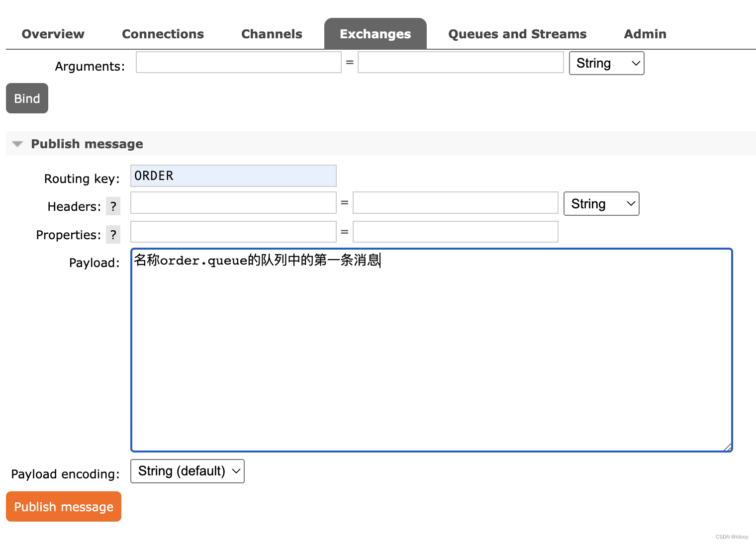Click the Publish message button
The image size is (756, 544).
(63, 506)
